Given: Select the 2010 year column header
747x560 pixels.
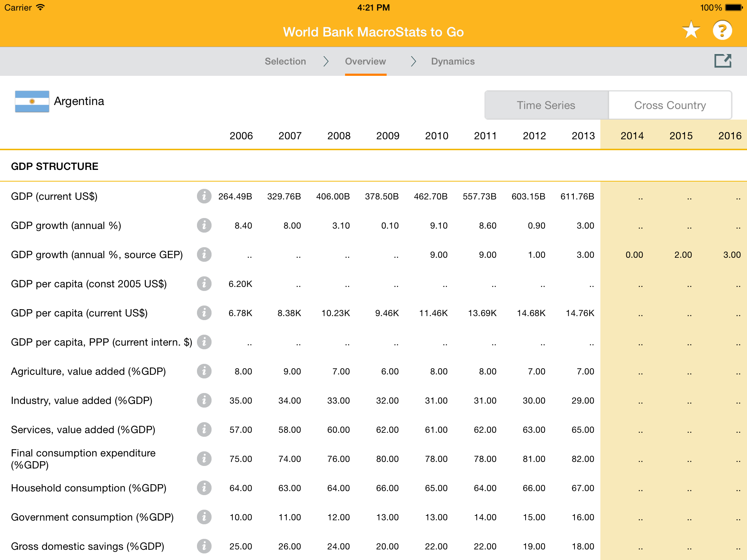Looking at the screenshot, I should point(437,136).
